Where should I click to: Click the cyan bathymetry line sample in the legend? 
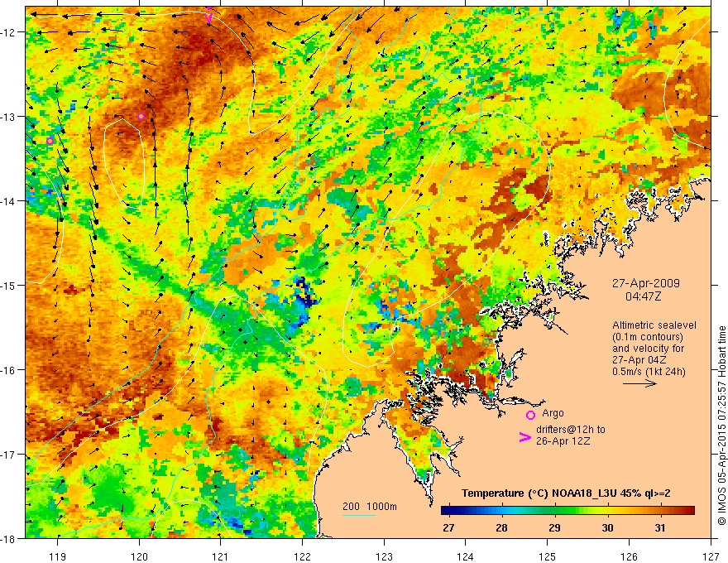[x=358, y=515]
